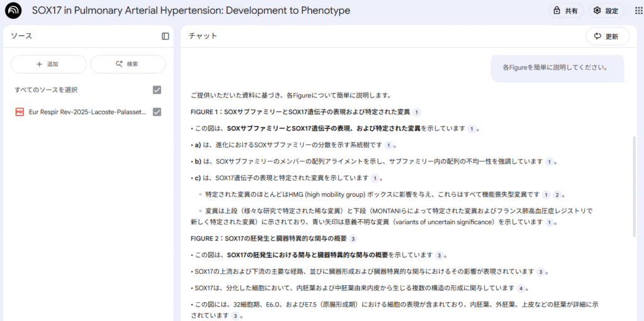Toggle the すべてのソースを選択 checkbox

pyautogui.click(x=157, y=90)
